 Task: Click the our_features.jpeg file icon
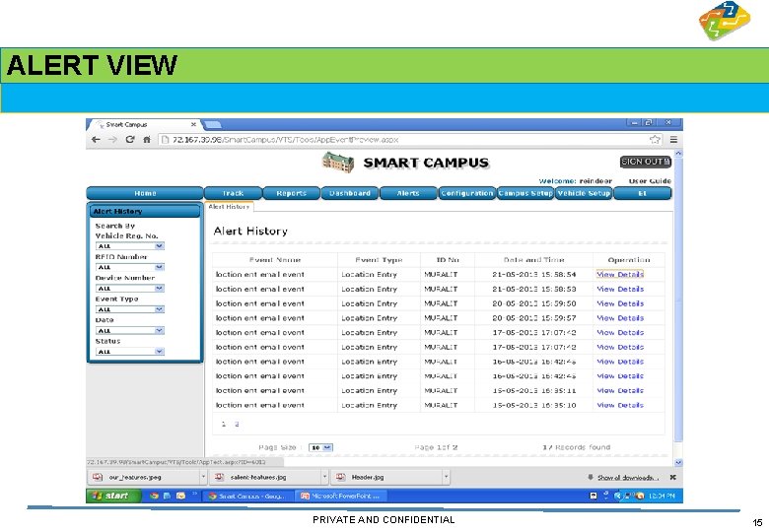click(x=98, y=477)
